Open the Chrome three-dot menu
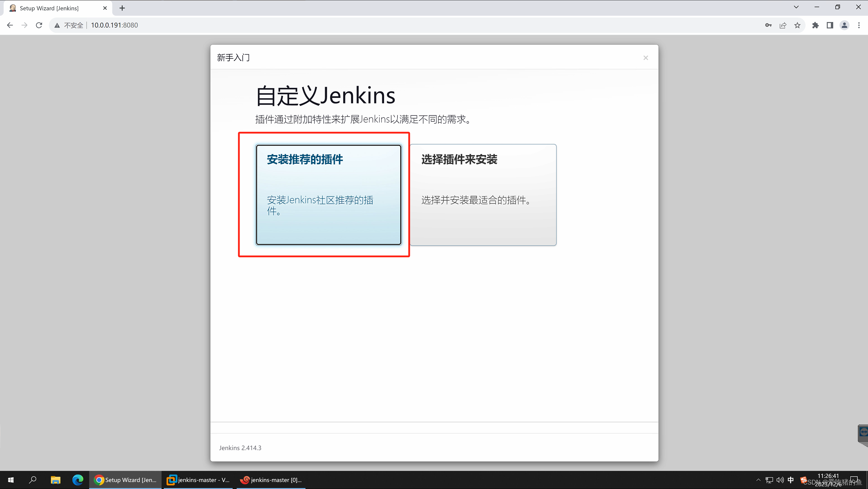This screenshot has width=868, height=489. 859,25
